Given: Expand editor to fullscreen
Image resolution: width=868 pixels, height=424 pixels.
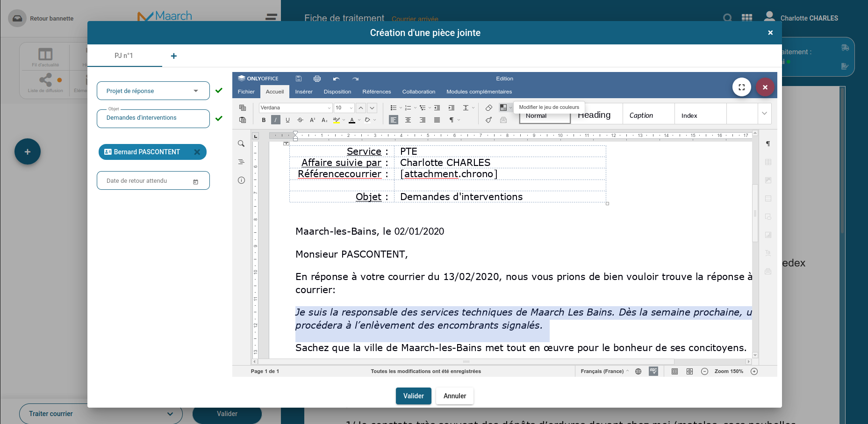Looking at the screenshot, I should (x=742, y=87).
